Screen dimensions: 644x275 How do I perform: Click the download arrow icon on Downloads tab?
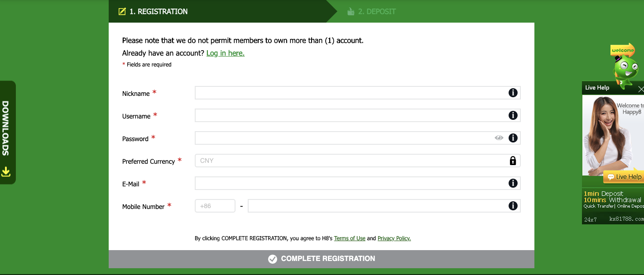pos(6,171)
